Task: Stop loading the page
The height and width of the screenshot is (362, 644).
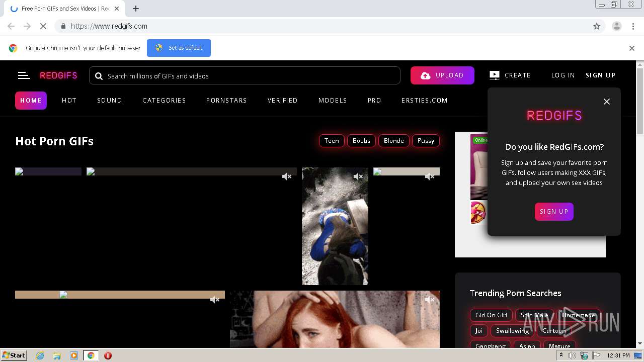Action: coord(43,26)
